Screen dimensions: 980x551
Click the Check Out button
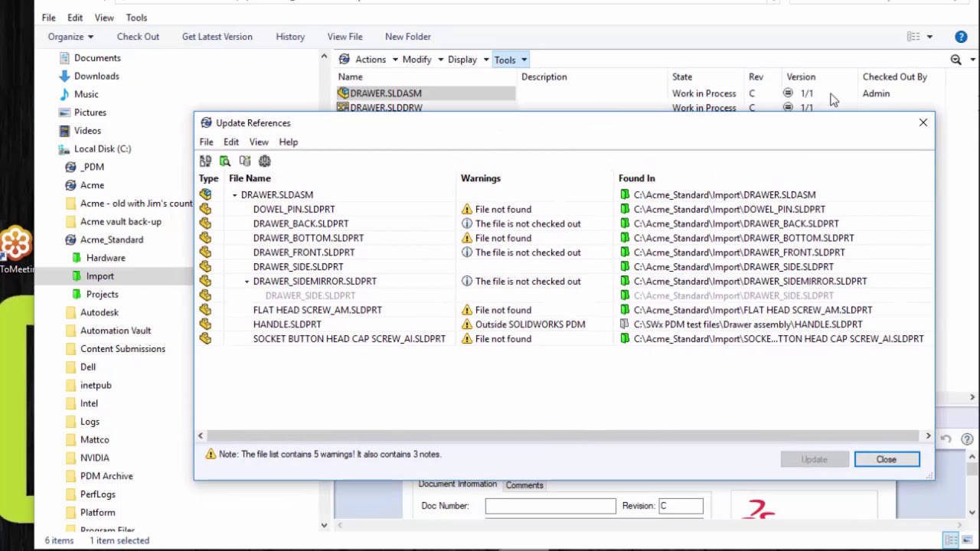click(x=138, y=37)
